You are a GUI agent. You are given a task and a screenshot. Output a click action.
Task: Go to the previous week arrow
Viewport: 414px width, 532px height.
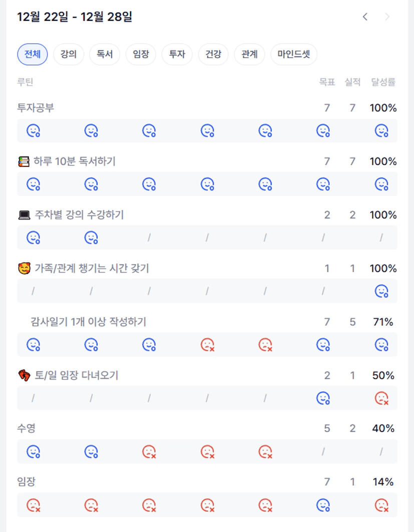click(365, 17)
